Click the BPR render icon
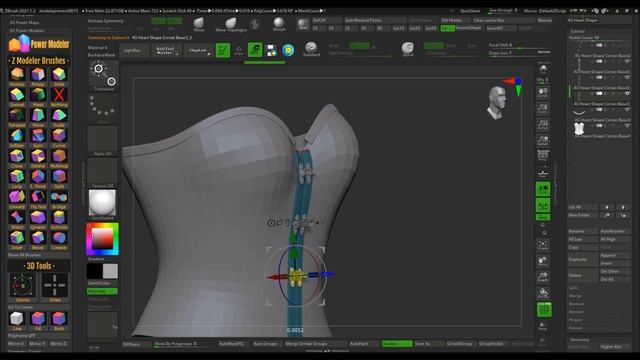Image resolution: width=640 pixels, height=360 pixels. 543,69
